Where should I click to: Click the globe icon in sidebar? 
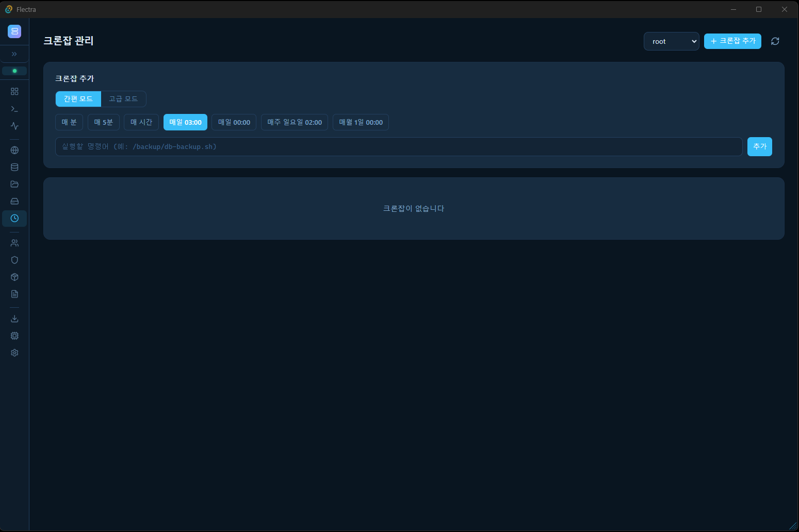pos(14,150)
